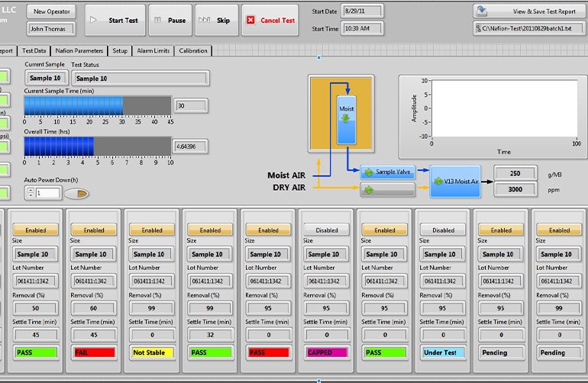Click the Current Sample Time progress bar

tap(98, 106)
